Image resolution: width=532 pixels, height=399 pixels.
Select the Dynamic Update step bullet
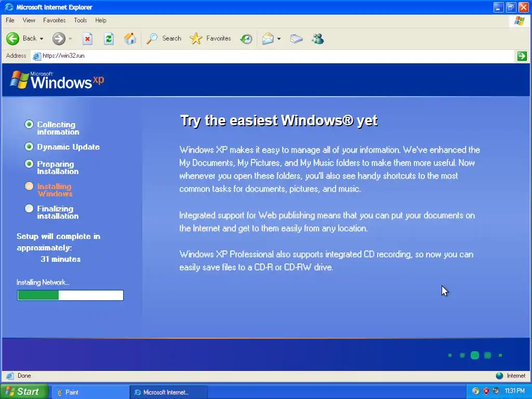29,147
